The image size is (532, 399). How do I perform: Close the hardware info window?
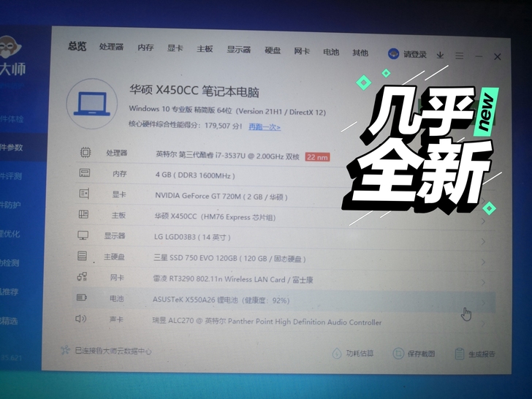point(498,57)
